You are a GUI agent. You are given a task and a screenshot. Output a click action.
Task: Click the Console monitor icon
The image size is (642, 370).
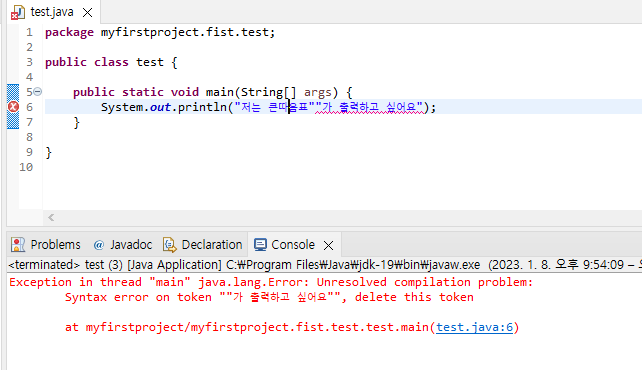click(260, 245)
